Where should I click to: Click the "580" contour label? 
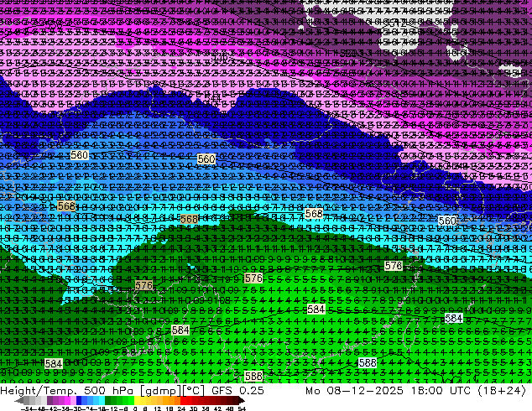[x=80, y=155]
